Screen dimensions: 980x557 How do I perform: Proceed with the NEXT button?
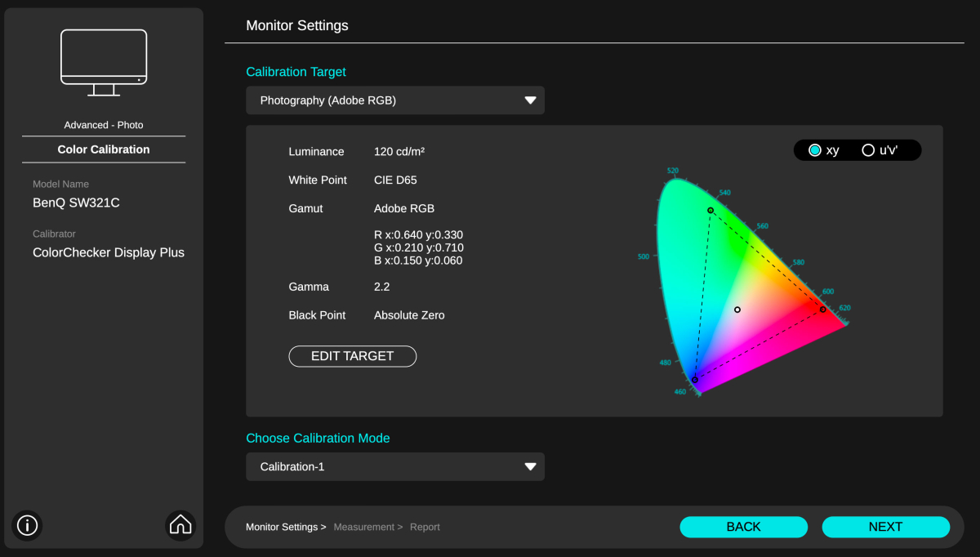885,527
